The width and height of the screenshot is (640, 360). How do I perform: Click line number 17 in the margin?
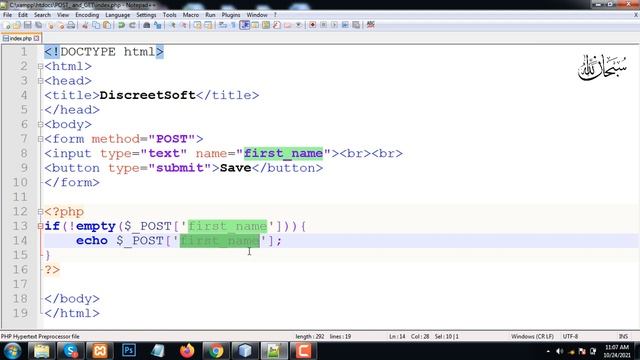click(x=20, y=284)
